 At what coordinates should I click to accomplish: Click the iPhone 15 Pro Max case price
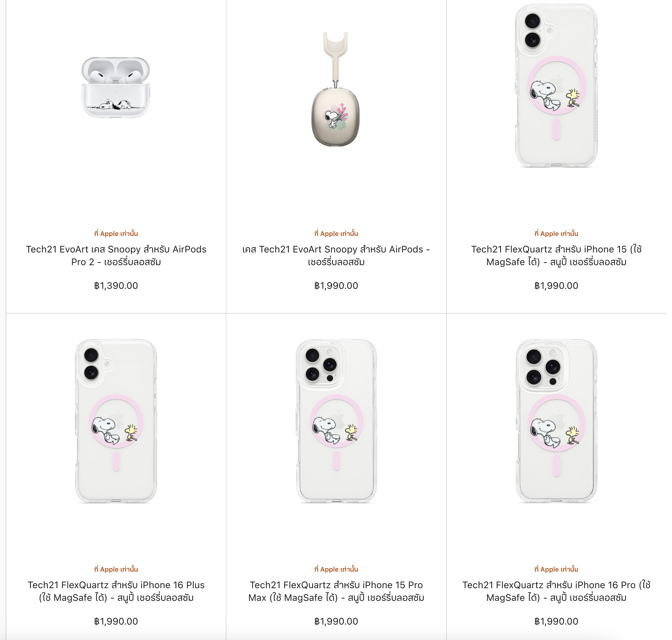click(336, 621)
